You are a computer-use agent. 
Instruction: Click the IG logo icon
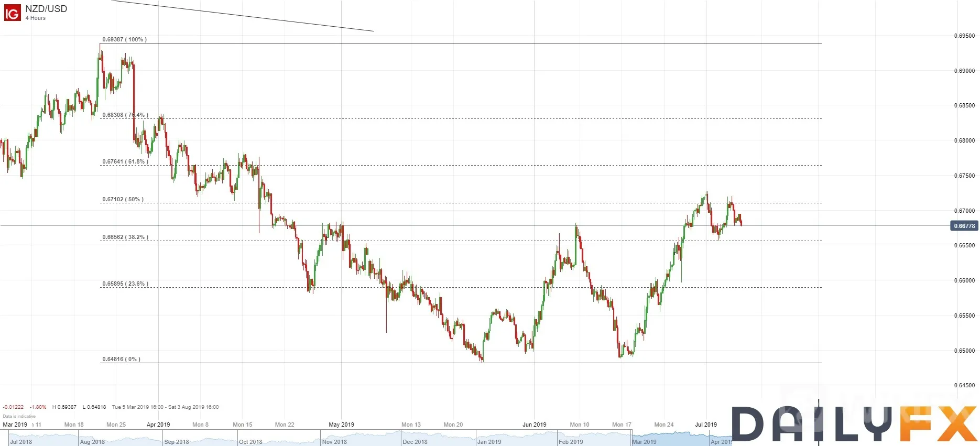pyautogui.click(x=12, y=12)
